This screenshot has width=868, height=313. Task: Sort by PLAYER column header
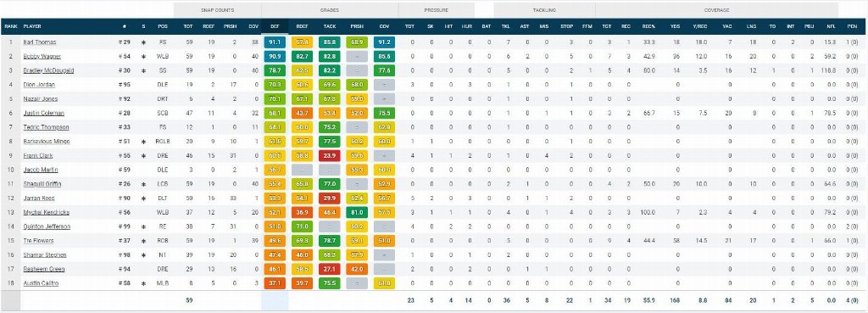tap(33, 26)
